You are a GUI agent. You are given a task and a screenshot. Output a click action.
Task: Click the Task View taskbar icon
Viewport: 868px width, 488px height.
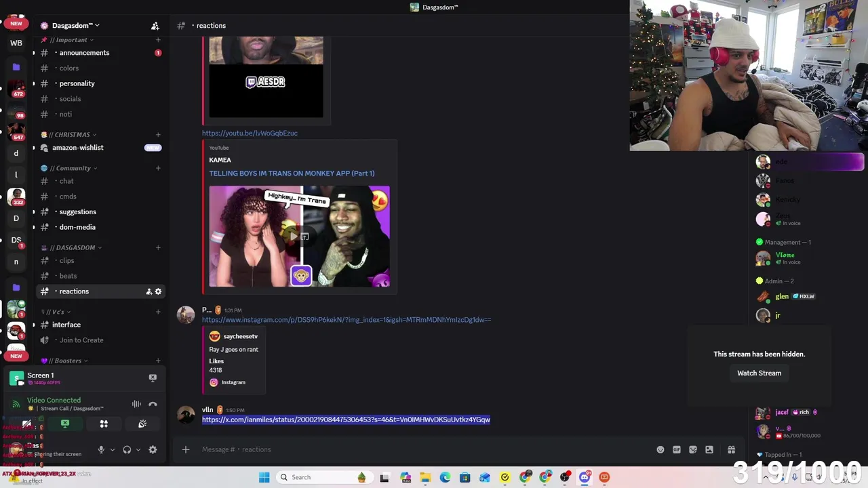click(384, 477)
